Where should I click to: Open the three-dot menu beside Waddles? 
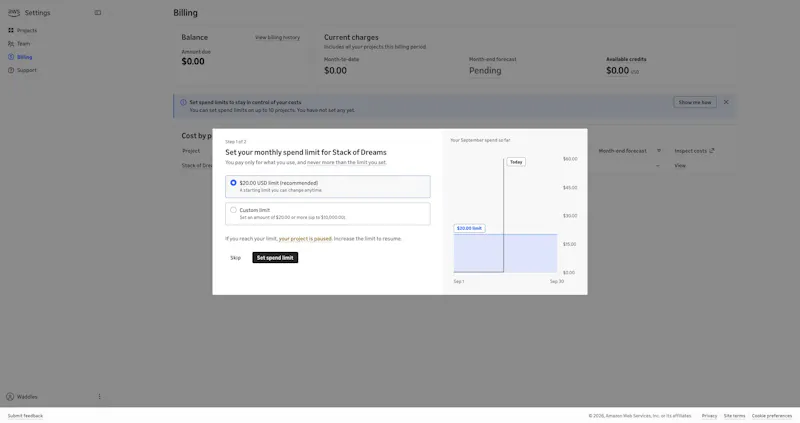pos(99,396)
